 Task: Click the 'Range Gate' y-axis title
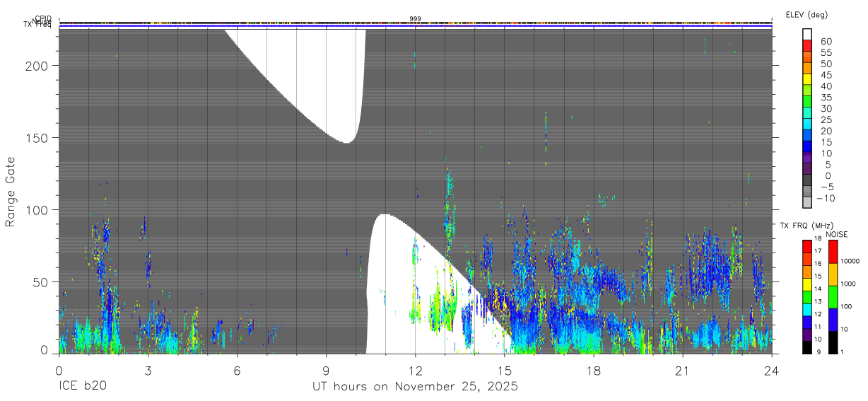pyautogui.click(x=11, y=192)
